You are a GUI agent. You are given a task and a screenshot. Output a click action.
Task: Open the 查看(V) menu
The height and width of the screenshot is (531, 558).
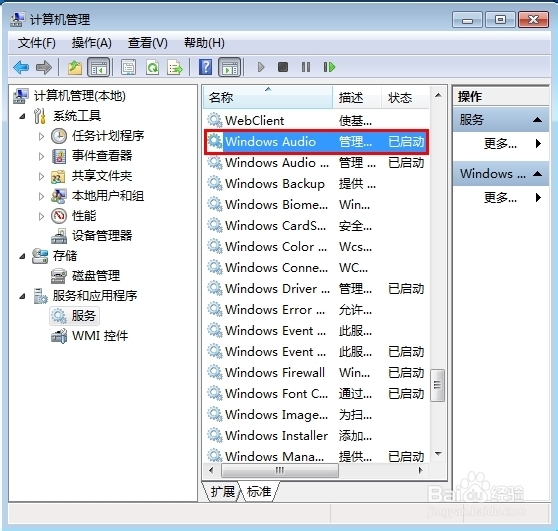[148, 43]
